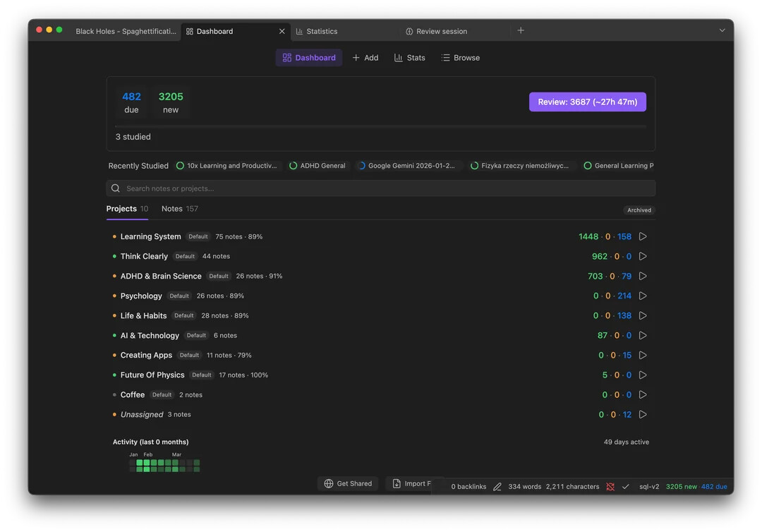Click the search notes or projects field
This screenshot has height=532, width=762.
click(x=381, y=188)
